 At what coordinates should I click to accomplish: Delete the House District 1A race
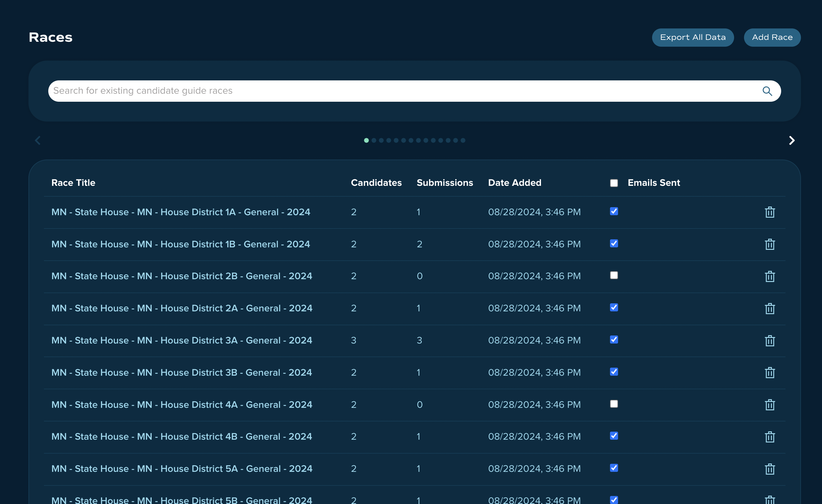(x=770, y=212)
